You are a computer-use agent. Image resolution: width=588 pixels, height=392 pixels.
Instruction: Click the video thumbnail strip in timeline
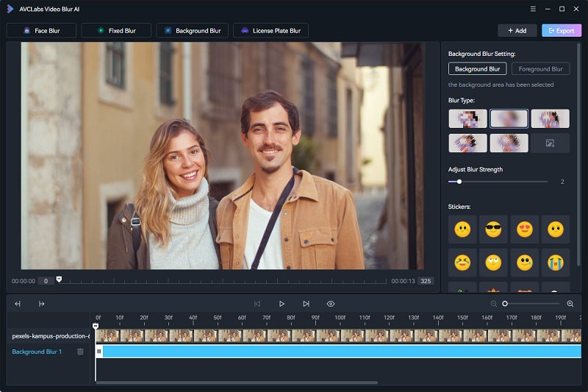click(x=338, y=335)
